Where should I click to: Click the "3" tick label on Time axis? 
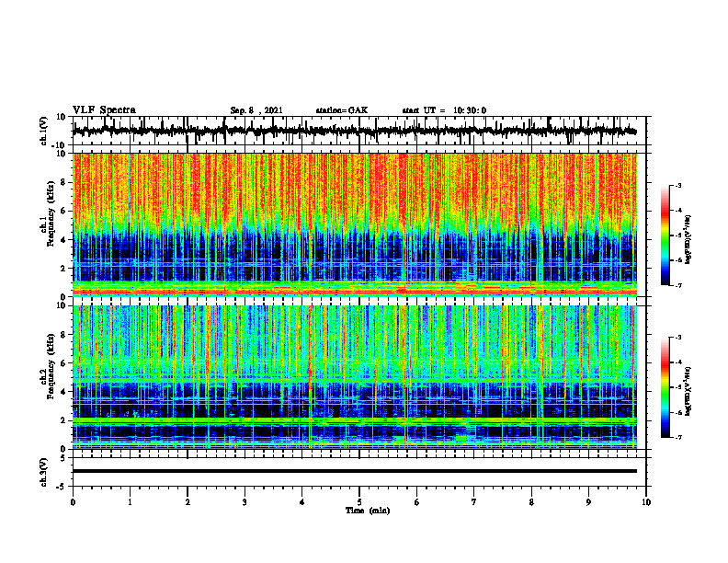[x=245, y=502]
